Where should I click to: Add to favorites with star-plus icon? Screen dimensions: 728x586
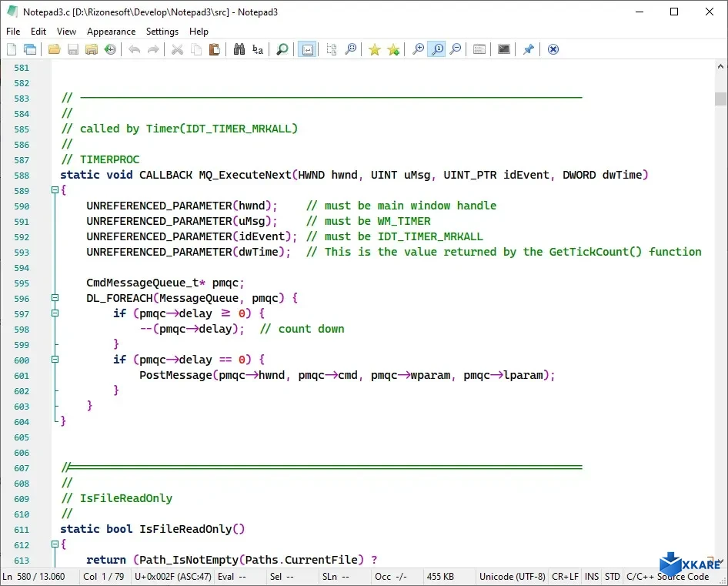coord(393,49)
